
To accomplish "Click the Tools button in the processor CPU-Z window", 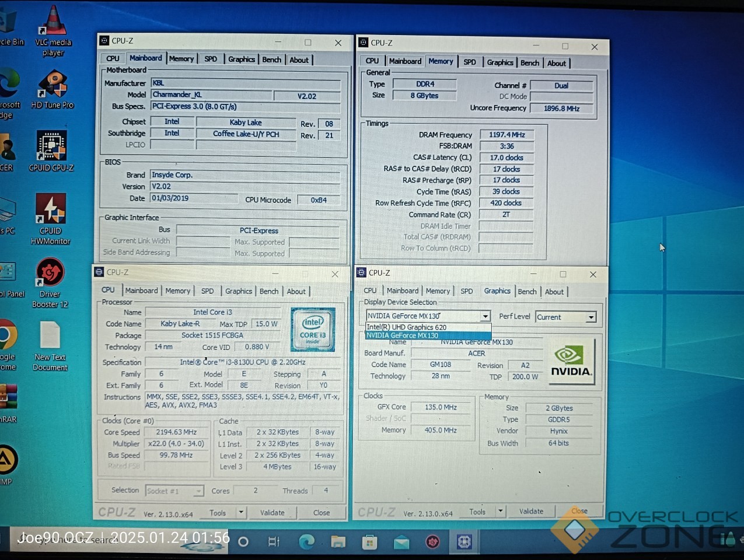I will 218,513.
